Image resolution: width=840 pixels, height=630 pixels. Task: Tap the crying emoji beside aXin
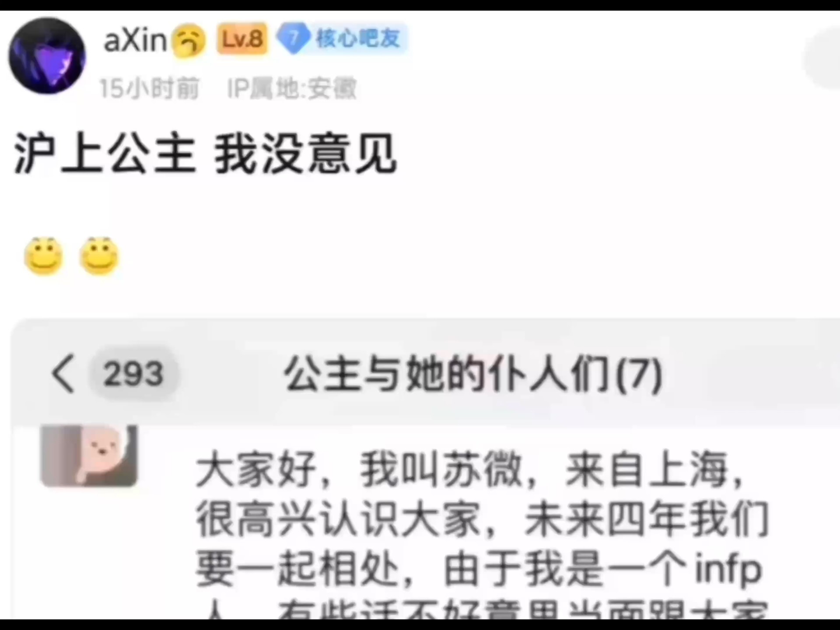pyautogui.click(x=188, y=41)
